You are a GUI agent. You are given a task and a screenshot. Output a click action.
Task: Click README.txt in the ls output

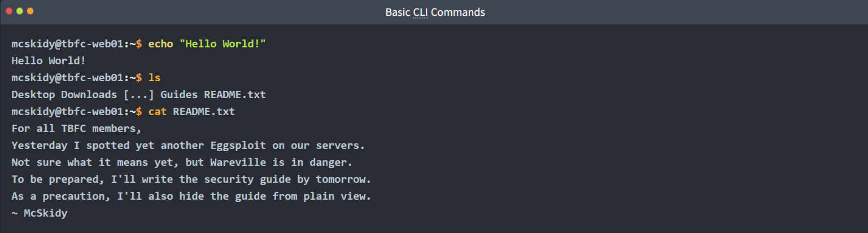point(235,94)
